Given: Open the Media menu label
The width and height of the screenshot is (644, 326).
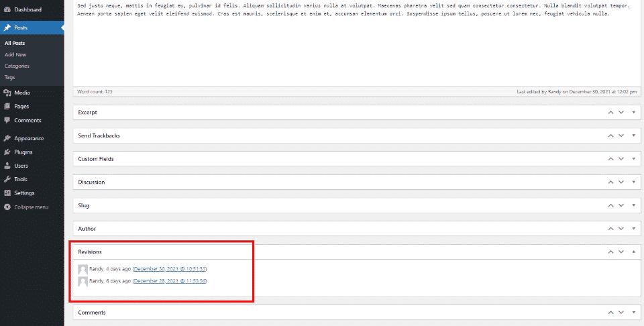Looking at the screenshot, I should click(21, 93).
